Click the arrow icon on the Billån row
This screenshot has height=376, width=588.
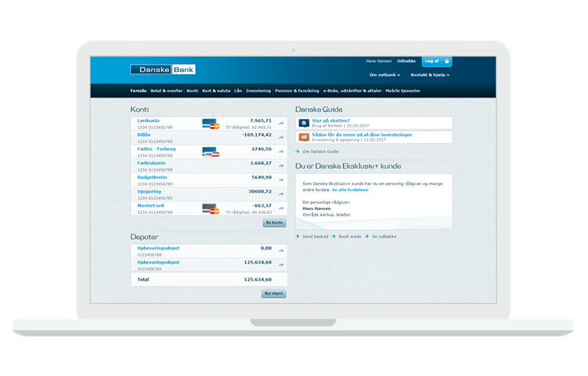[281, 138]
